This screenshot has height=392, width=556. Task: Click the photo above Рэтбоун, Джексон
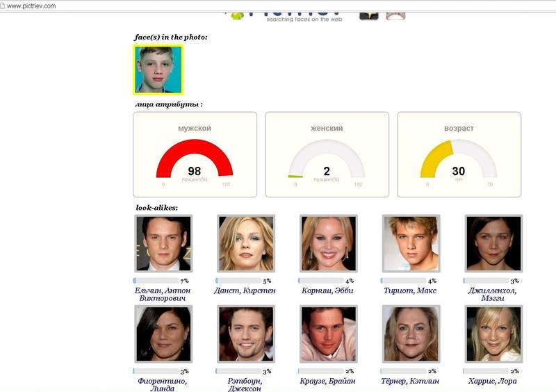coord(246,334)
